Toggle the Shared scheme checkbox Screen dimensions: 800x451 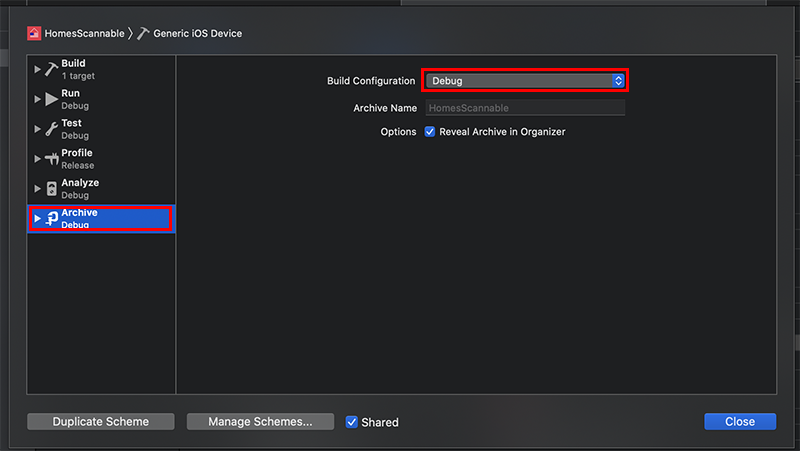tap(352, 422)
